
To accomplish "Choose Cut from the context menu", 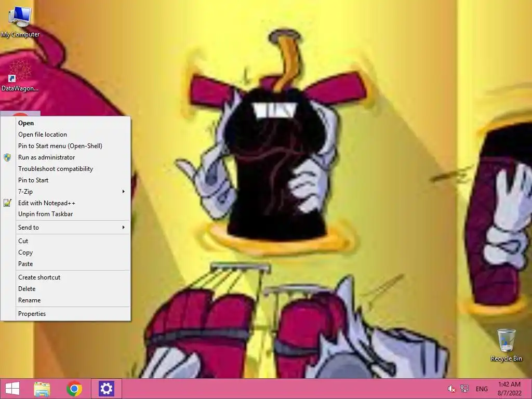I will (x=65, y=241).
